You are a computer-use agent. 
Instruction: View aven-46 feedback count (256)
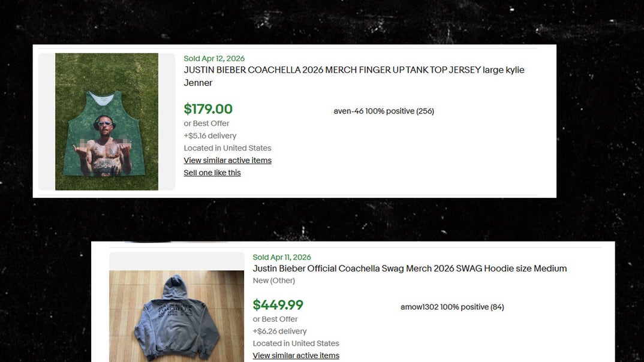tap(426, 111)
